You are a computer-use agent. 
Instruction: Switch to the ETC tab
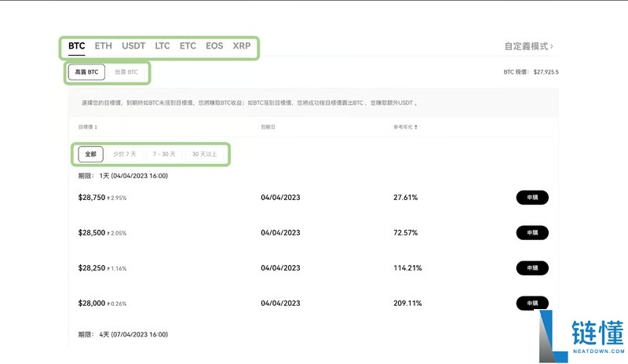click(188, 45)
